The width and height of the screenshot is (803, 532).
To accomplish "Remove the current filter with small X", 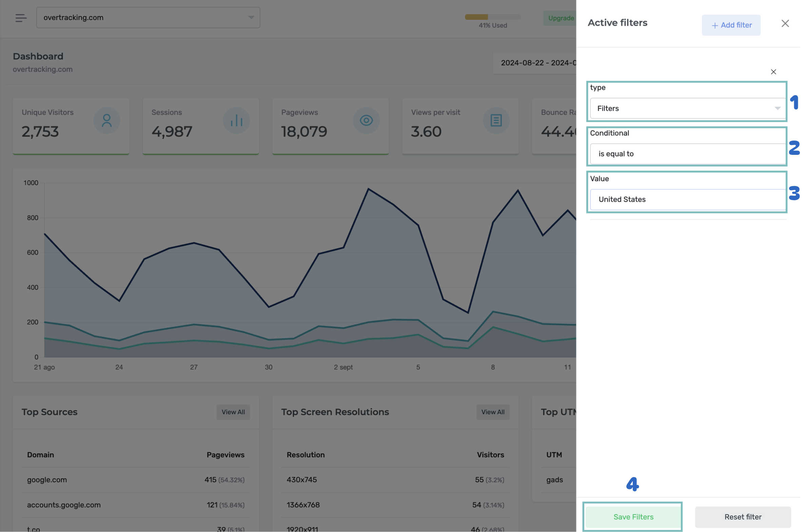I will [x=773, y=71].
